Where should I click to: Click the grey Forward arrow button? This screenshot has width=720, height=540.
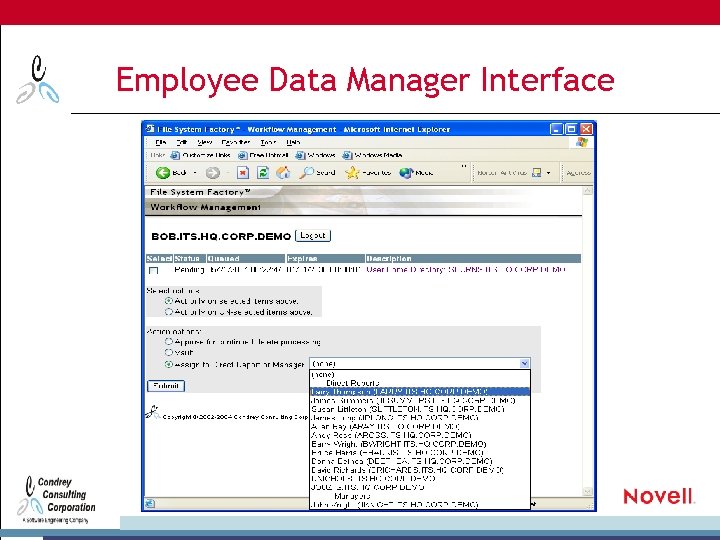pyautogui.click(x=212, y=173)
